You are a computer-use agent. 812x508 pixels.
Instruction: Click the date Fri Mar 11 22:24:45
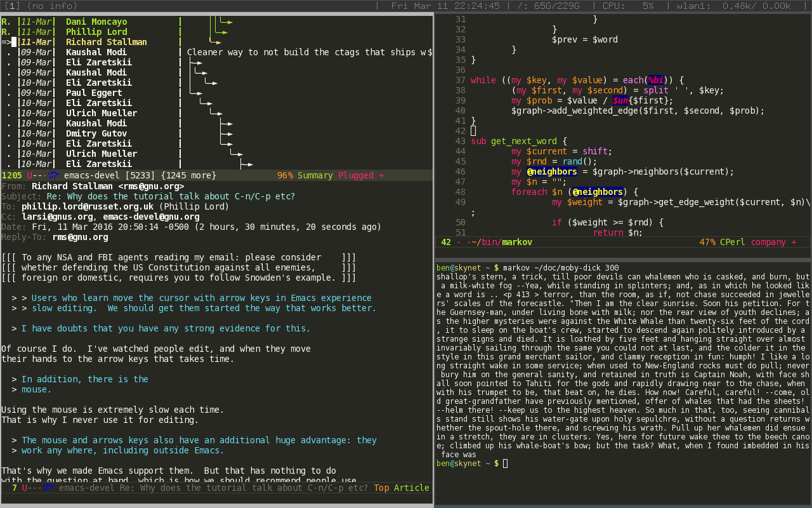tap(445, 6)
